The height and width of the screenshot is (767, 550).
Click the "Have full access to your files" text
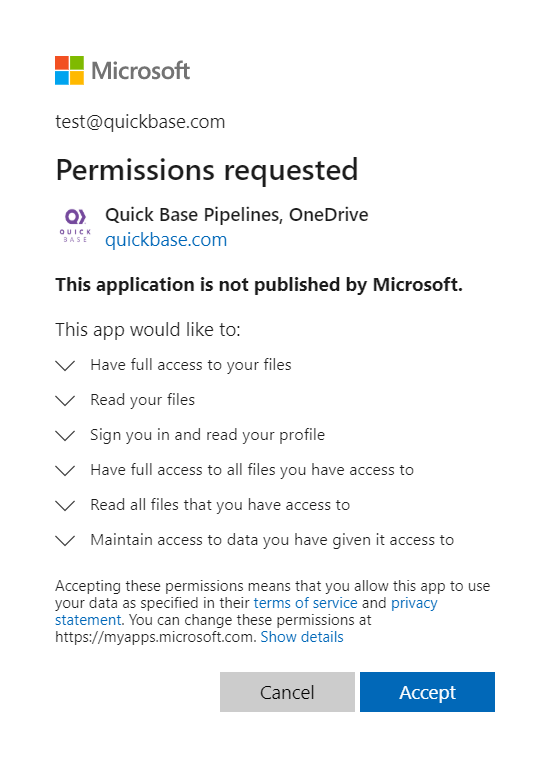[191, 365]
